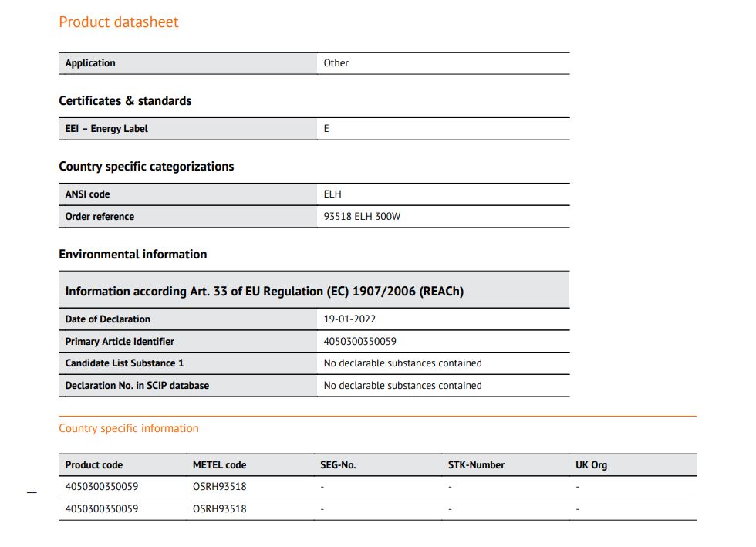Select the "Application" row label

pos(90,63)
